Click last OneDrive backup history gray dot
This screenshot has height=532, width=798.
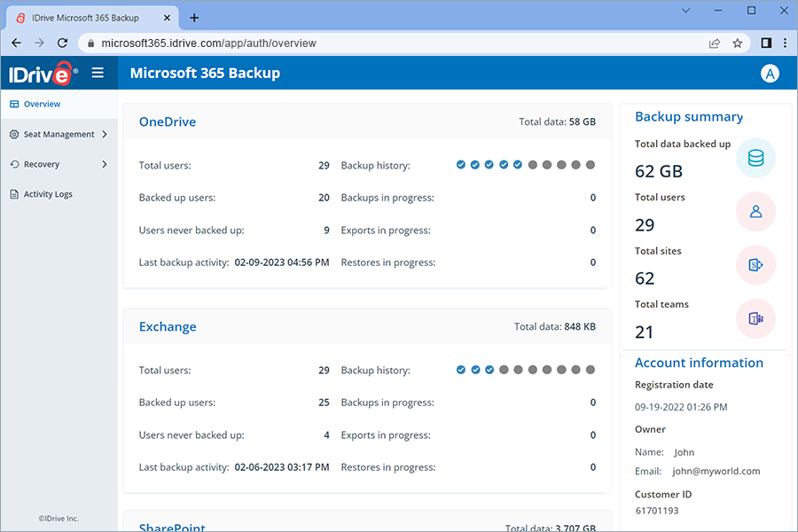591,164
